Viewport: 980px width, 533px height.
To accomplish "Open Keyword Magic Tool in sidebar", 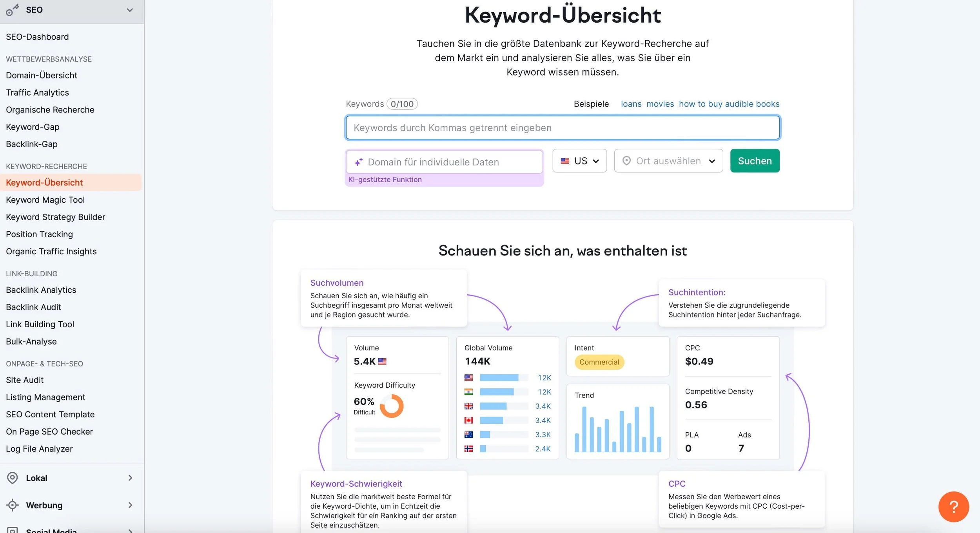I will coord(45,200).
